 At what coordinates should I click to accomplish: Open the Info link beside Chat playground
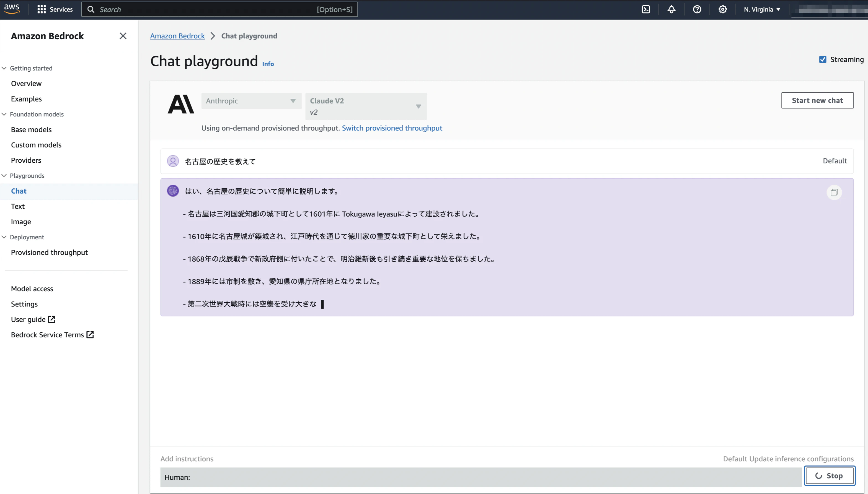point(268,64)
